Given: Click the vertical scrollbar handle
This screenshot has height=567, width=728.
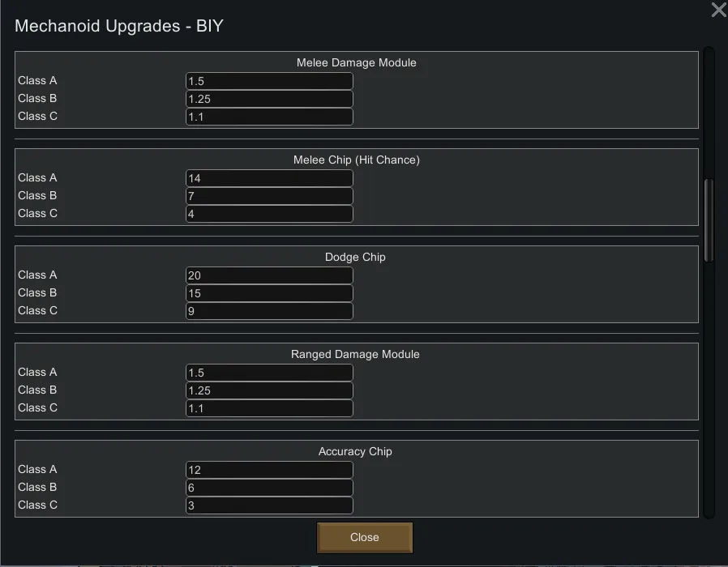Looking at the screenshot, I should pos(709,219).
